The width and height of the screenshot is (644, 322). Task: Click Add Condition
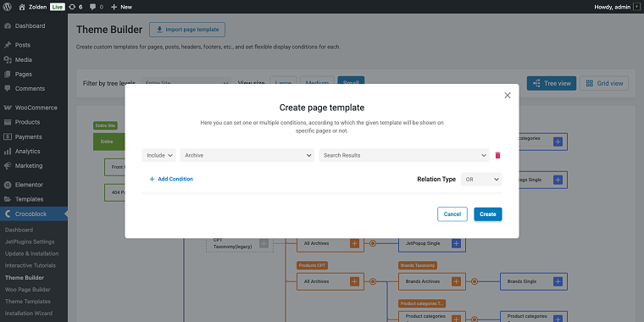[171, 179]
